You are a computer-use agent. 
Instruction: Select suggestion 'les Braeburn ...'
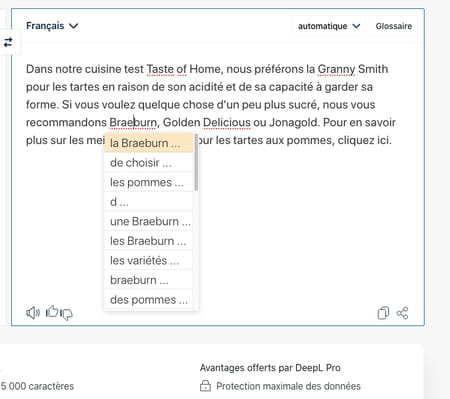(x=148, y=241)
